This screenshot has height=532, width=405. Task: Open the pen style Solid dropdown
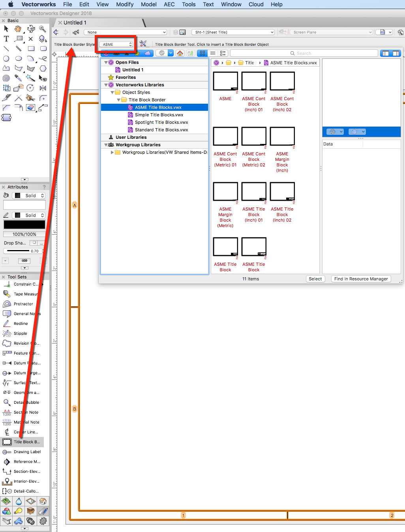point(28,215)
